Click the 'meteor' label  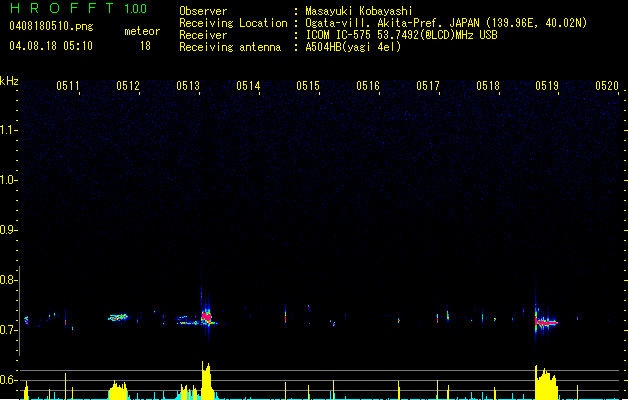[142, 31]
